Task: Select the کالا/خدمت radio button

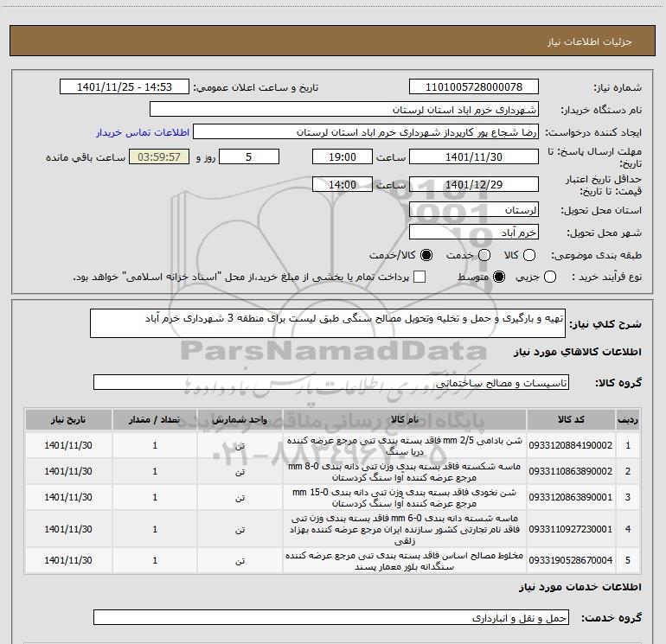Action: coord(426,255)
